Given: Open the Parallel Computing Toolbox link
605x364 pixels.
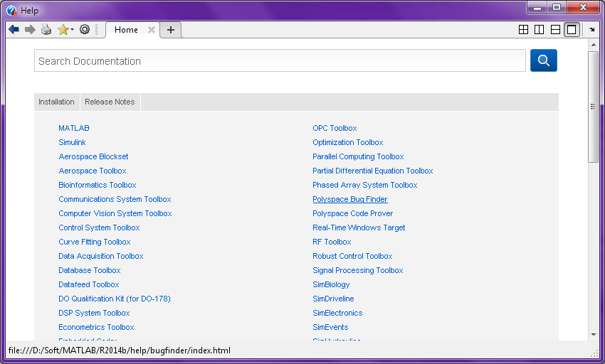Looking at the screenshot, I should pyautogui.click(x=358, y=156).
